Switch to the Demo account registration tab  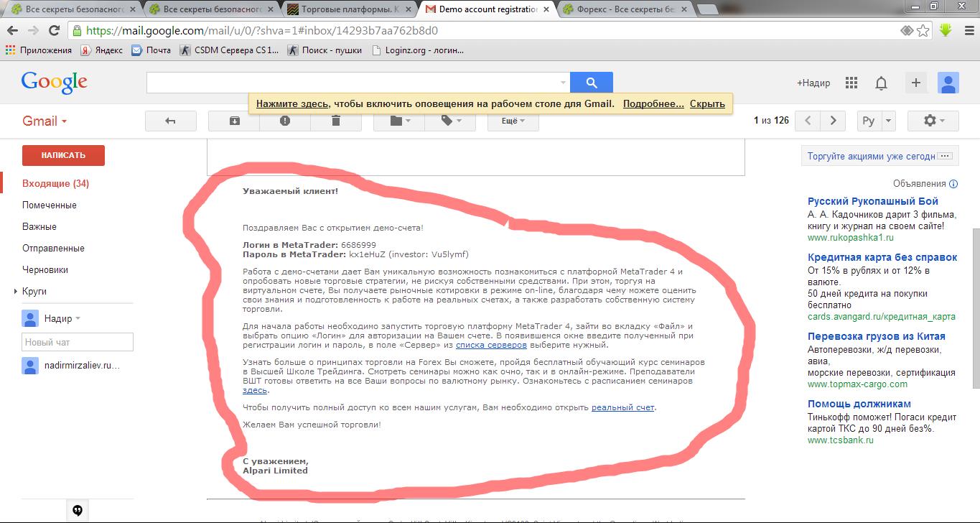click(487, 9)
